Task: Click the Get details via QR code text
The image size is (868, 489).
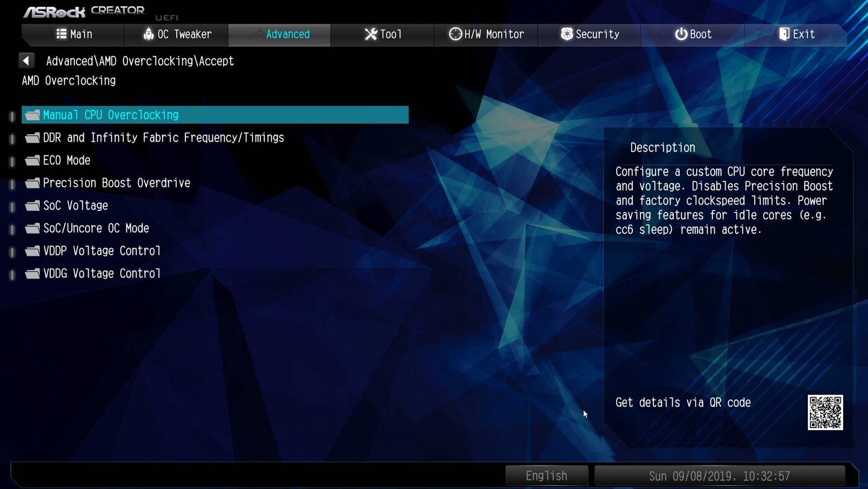Action: point(683,403)
